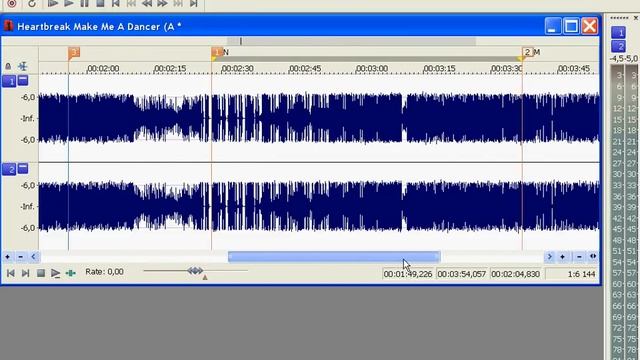Click the scroll right arrow of the horizontal scrollbar
This screenshot has height=360, width=640.
[x=549, y=257]
